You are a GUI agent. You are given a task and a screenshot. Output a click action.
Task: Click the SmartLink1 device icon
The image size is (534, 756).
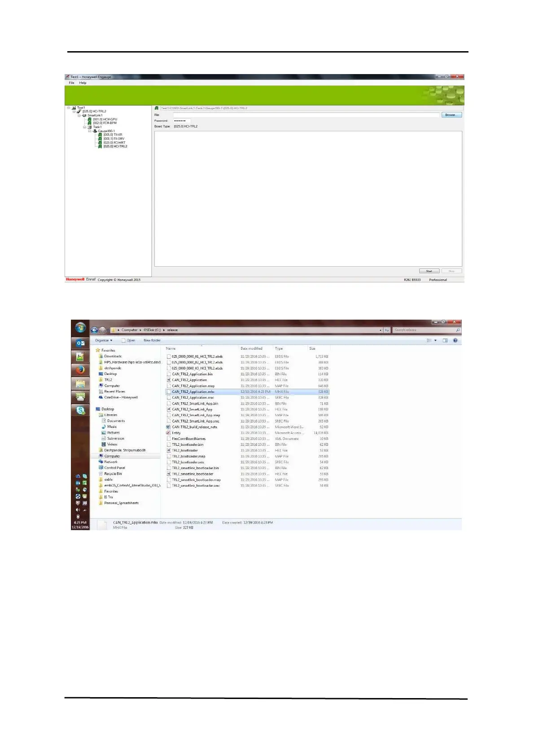[84, 115]
